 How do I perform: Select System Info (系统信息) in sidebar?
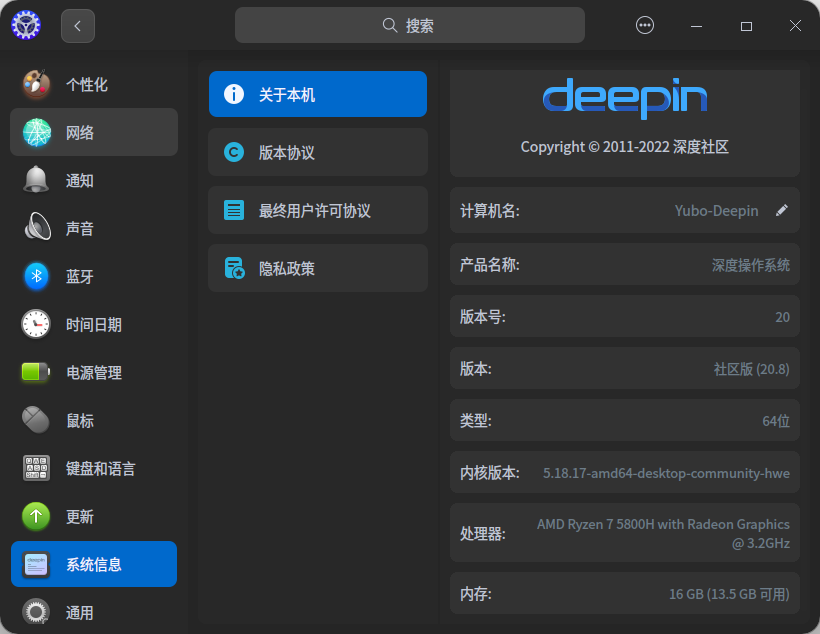94,565
